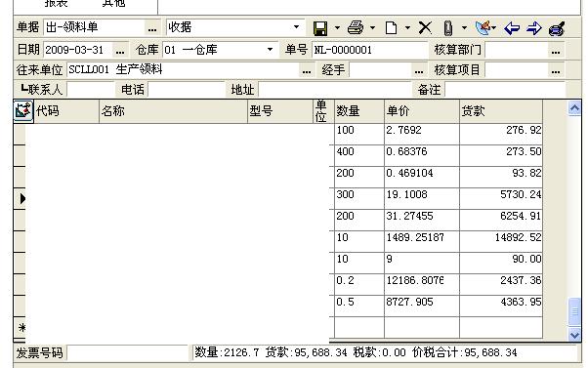The width and height of the screenshot is (588, 368).
Task: Click the save floppy disk icon
Action: point(320,28)
